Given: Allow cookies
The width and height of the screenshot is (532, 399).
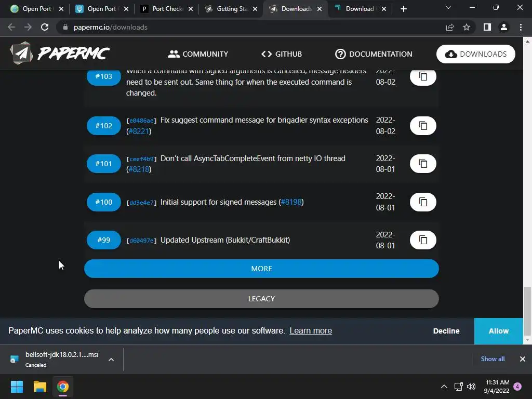Looking at the screenshot, I should click(498, 331).
